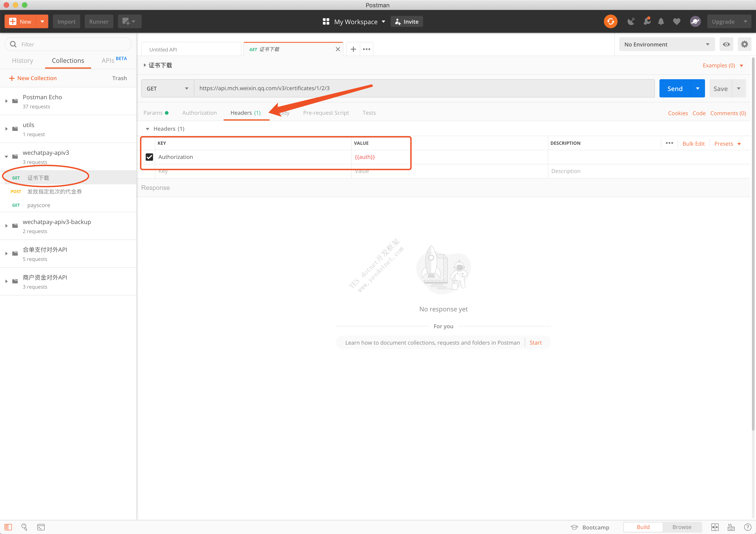Screen dimensions: 756x534
Task: Click the collections Filter field
Action: (x=68, y=44)
